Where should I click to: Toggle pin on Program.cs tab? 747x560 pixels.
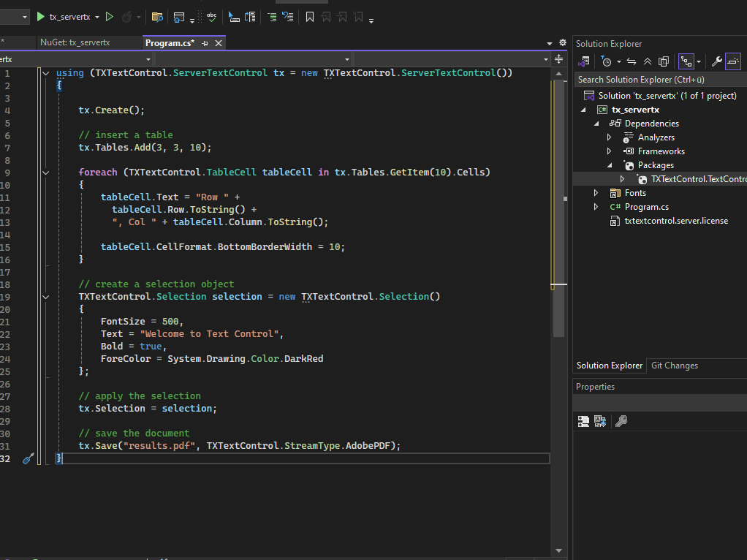(x=205, y=43)
